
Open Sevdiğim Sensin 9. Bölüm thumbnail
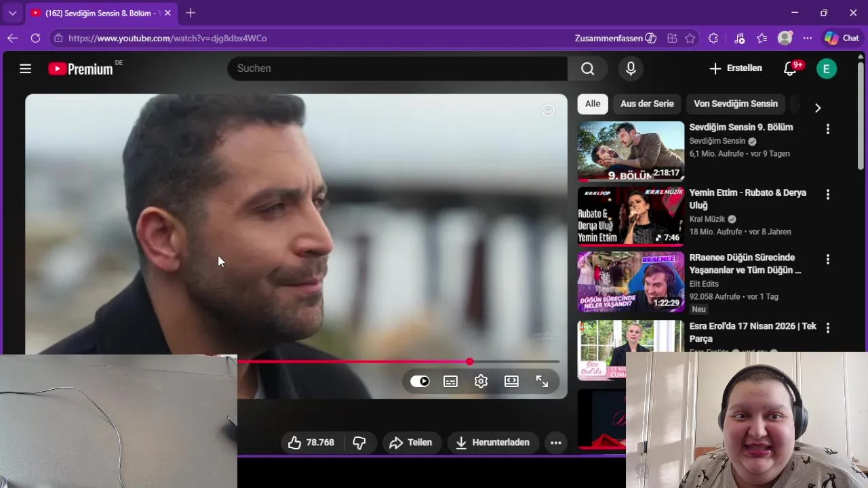click(x=631, y=152)
